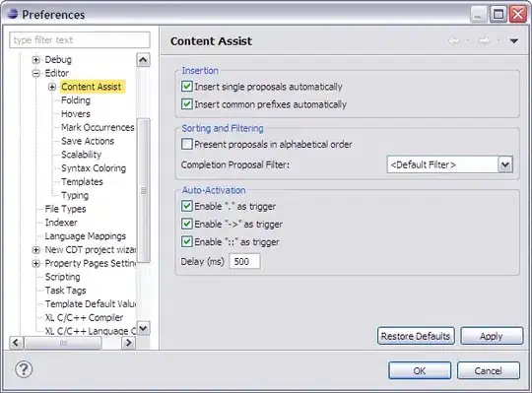
Task: Open Task Tags preferences
Action: [x=65, y=291]
